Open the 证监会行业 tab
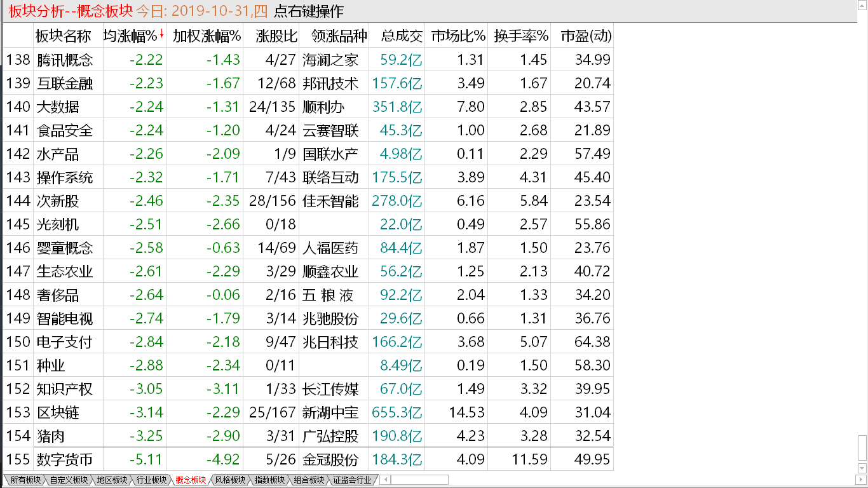The width and height of the screenshot is (868, 488). point(352,480)
